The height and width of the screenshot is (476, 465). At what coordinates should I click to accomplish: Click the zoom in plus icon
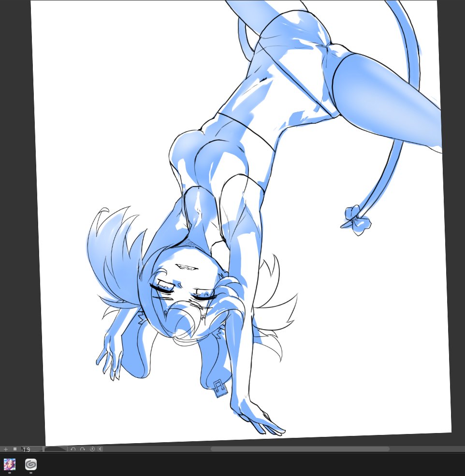point(5,449)
